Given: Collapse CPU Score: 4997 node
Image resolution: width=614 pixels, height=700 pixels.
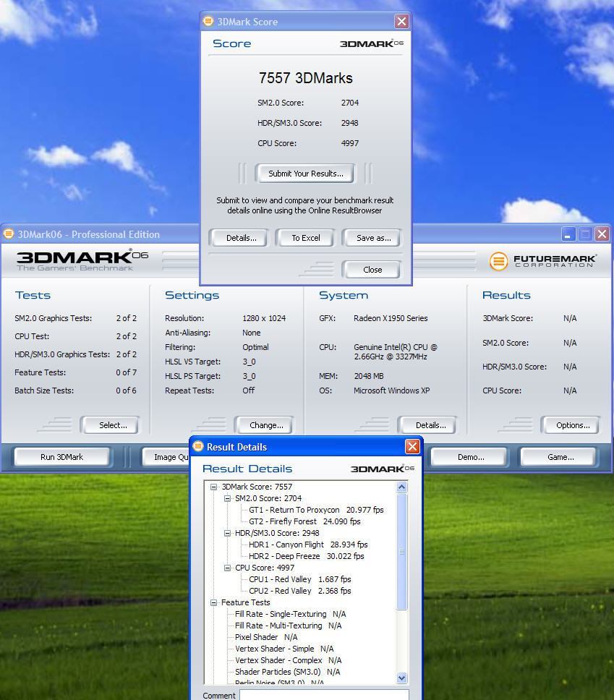Looking at the screenshot, I should coord(227,568).
